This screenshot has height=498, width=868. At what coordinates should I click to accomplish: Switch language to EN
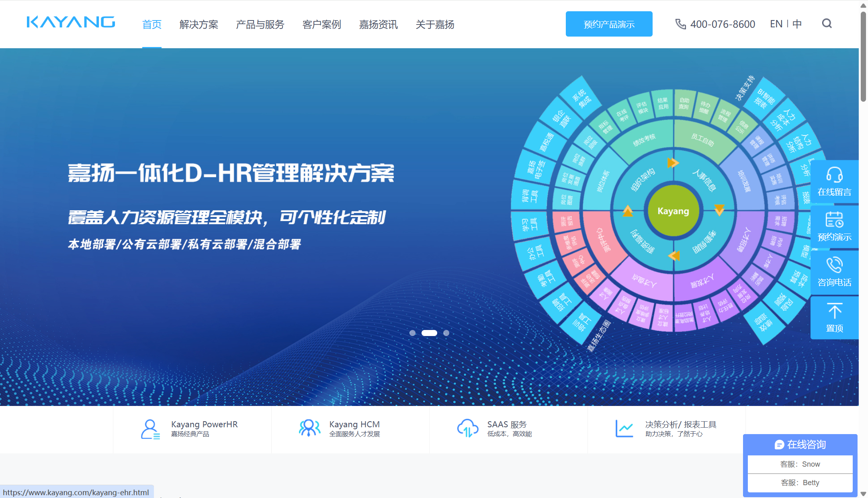click(x=776, y=24)
